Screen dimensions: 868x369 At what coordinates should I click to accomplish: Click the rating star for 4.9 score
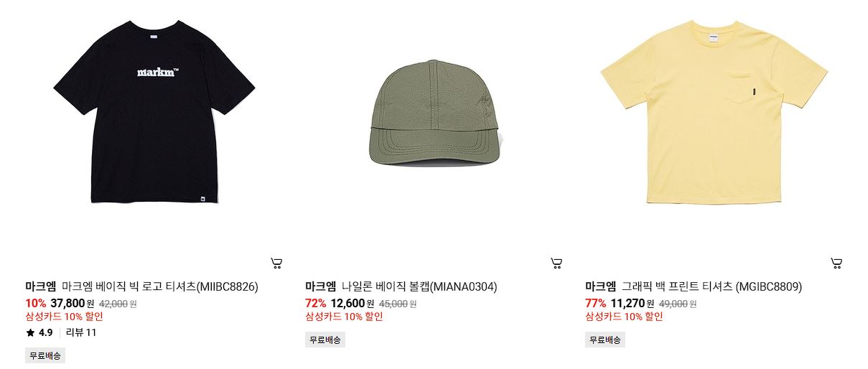click(30, 332)
